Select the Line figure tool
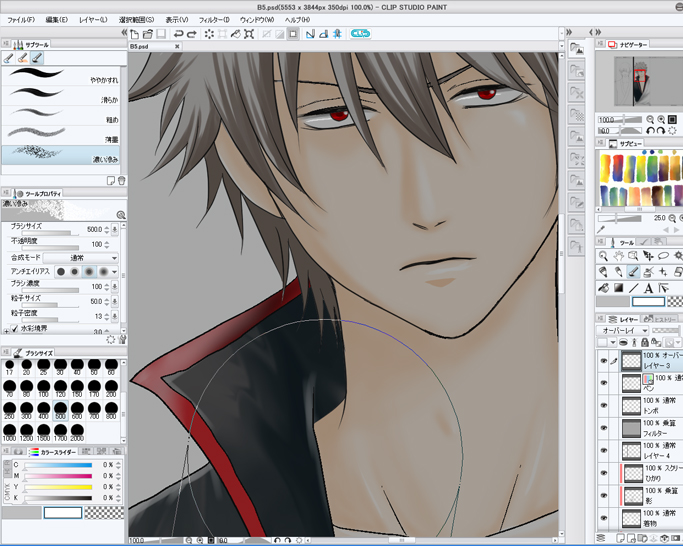 click(633, 288)
